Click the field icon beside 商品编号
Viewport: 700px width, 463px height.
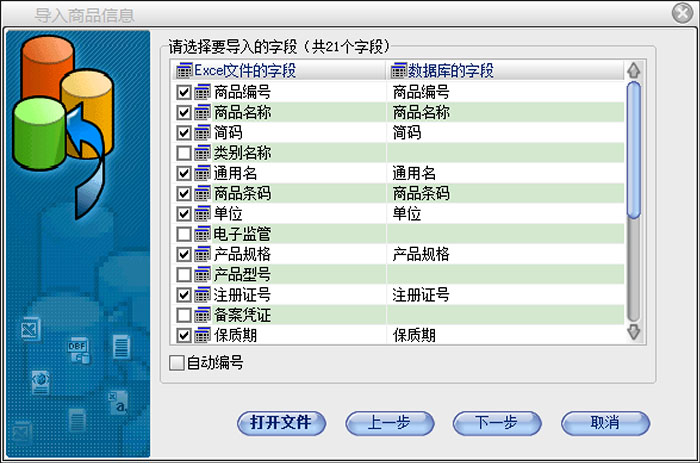(x=202, y=92)
